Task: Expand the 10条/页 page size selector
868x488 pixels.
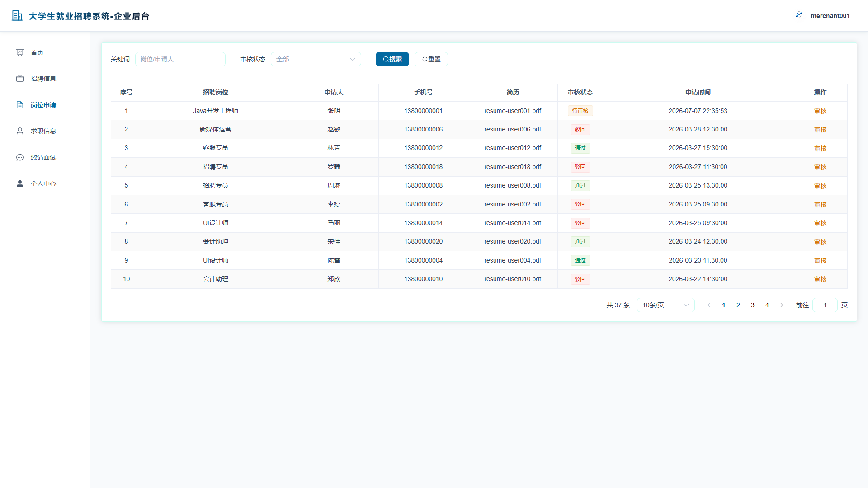Action: point(665,305)
